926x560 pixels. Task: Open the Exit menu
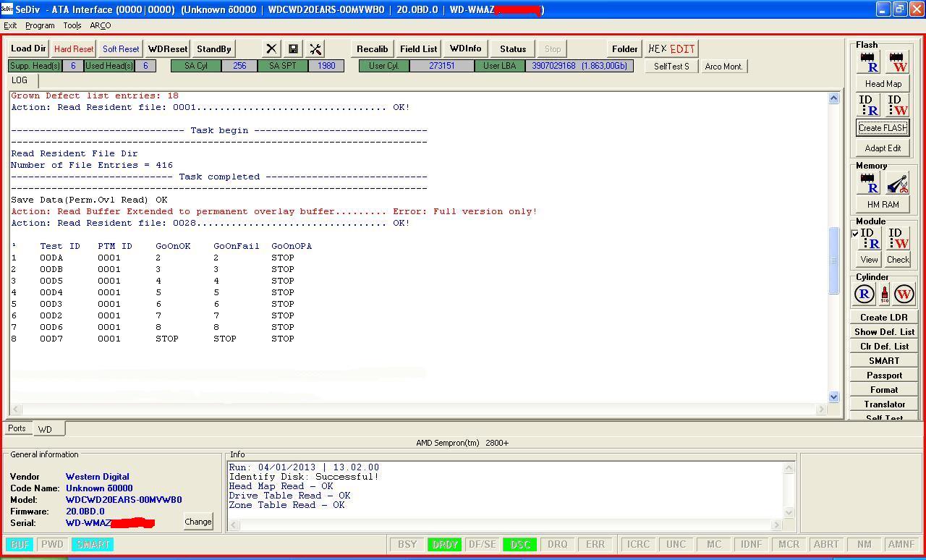click(x=10, y=25)
